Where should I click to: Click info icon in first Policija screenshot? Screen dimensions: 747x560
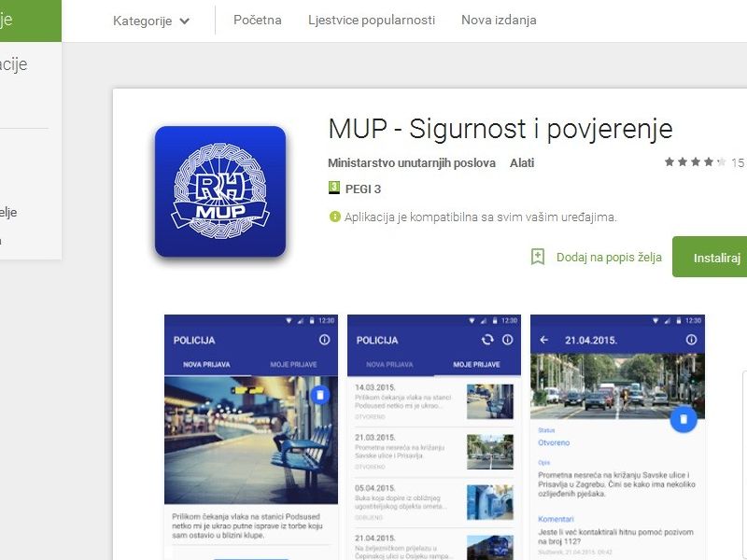click(324, 340)
